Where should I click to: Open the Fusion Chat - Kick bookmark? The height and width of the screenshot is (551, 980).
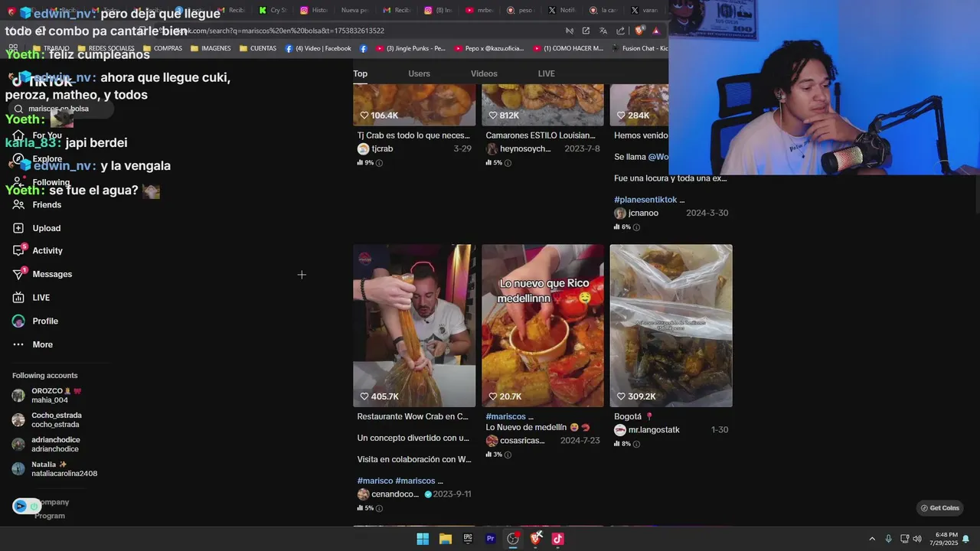tap(639, 48)
